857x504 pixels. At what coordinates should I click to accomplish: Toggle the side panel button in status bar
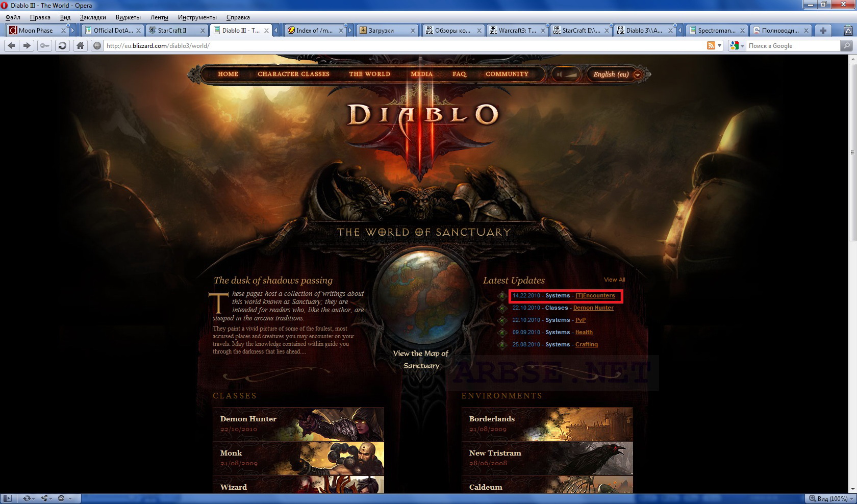[8, 498]
